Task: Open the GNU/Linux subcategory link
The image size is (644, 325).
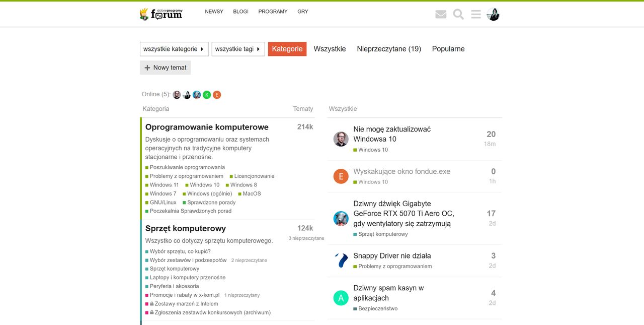Action: tap(162, 202)
